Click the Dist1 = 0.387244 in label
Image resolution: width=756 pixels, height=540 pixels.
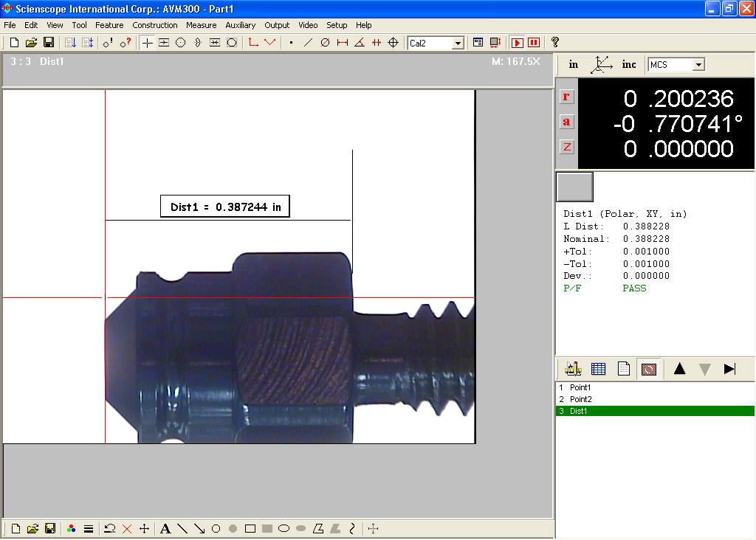pos(225,207)
